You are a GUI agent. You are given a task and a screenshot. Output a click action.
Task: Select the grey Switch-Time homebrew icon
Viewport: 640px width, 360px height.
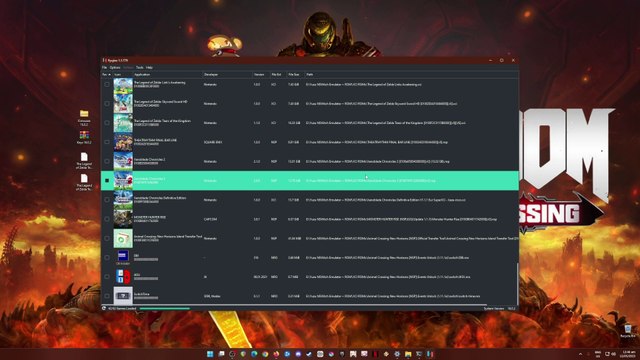coord(123,296)
